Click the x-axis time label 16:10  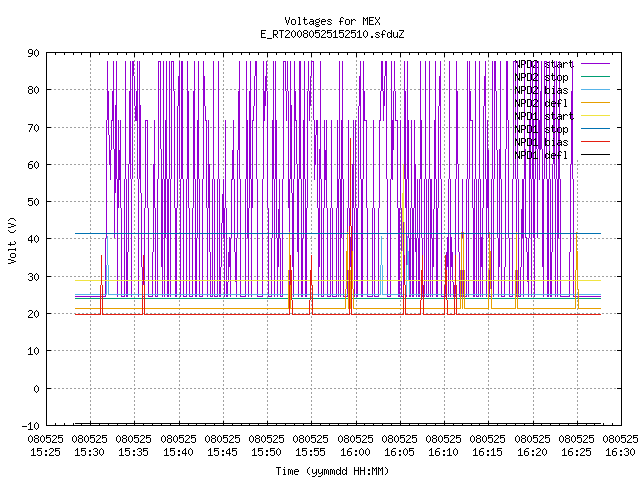point(443,452)
